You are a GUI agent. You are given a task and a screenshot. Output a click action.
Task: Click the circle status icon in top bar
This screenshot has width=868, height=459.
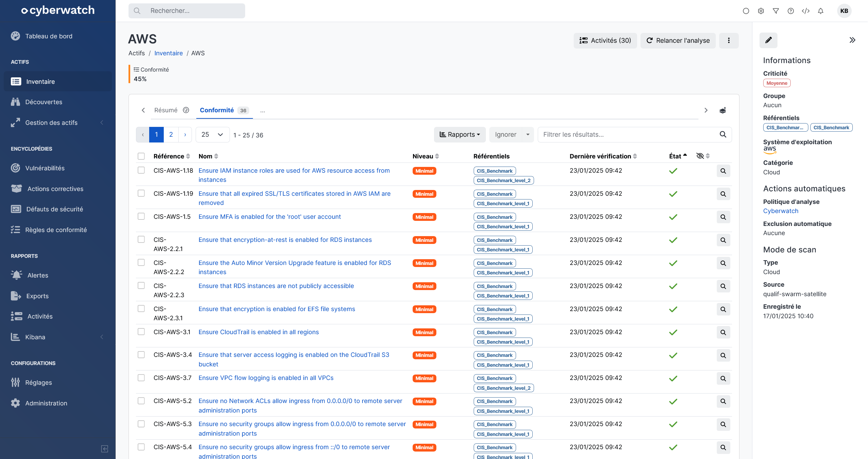pyautogui.click(x=746, y=11)
